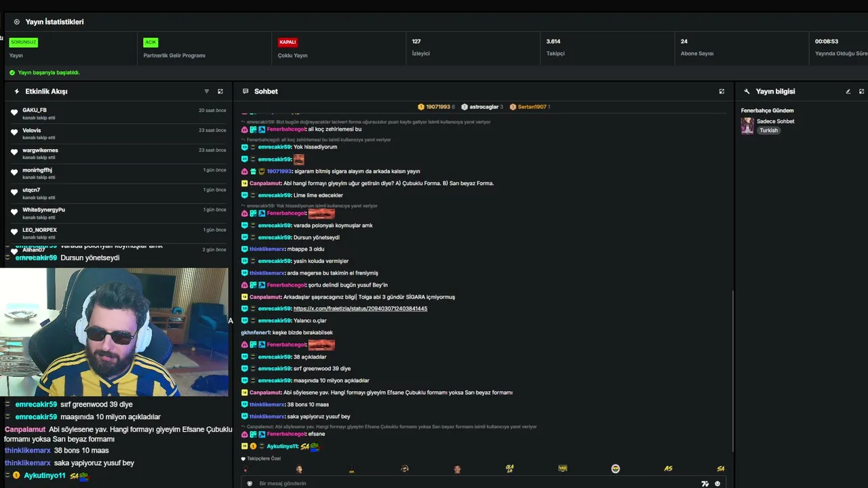The height and width of the screenshot is (488, 868).
Task: Click the lightning icon beside Etkinlik Akışı
Action: (17, 91)
